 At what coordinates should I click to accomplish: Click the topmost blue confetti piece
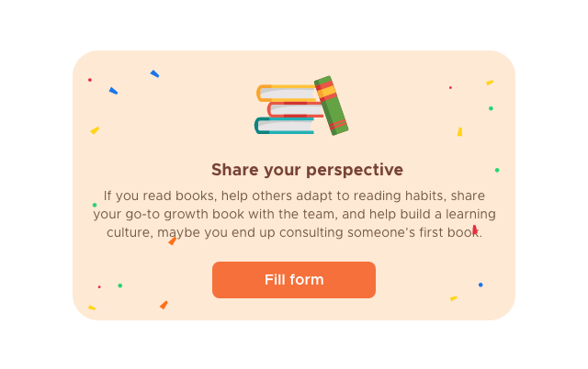(x=154, y=73)
